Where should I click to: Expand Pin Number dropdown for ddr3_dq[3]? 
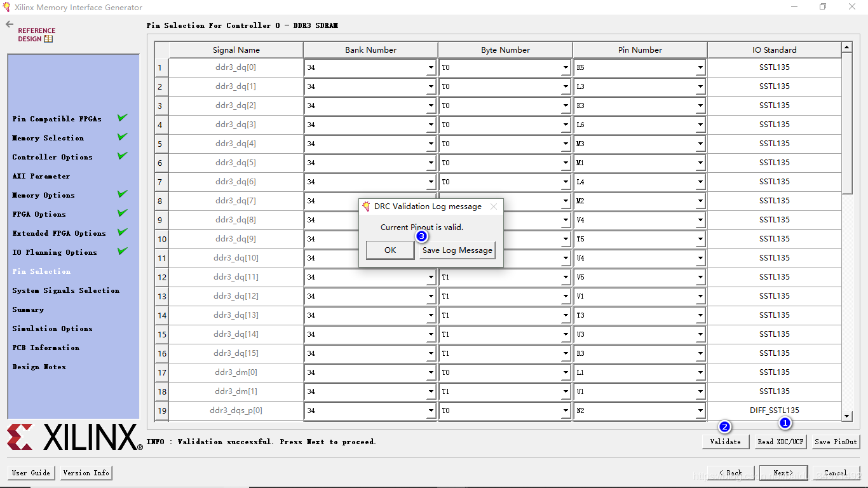[x=700, y=125]
